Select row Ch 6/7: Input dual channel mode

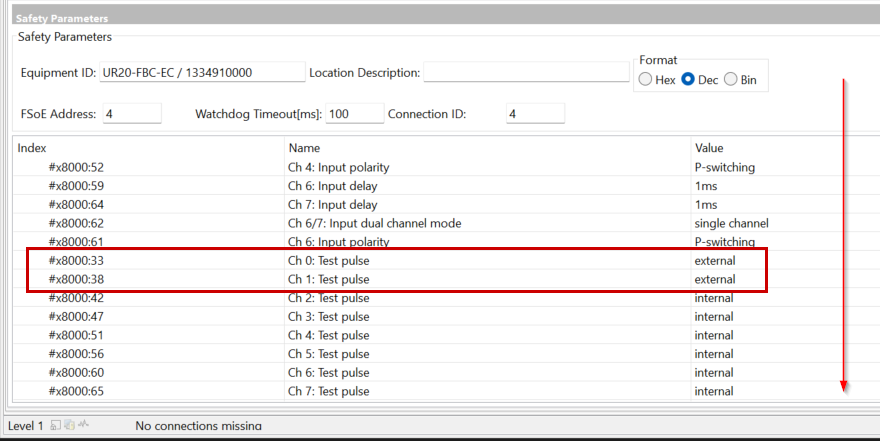[446, 223]
